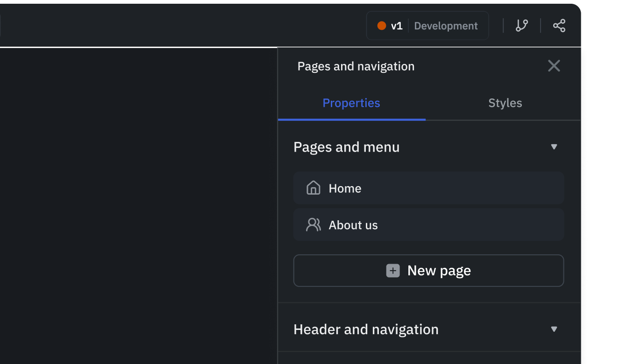Switch to the Properties tab
This screenshot has width=641, height=364.
click(x=351, y=103)
